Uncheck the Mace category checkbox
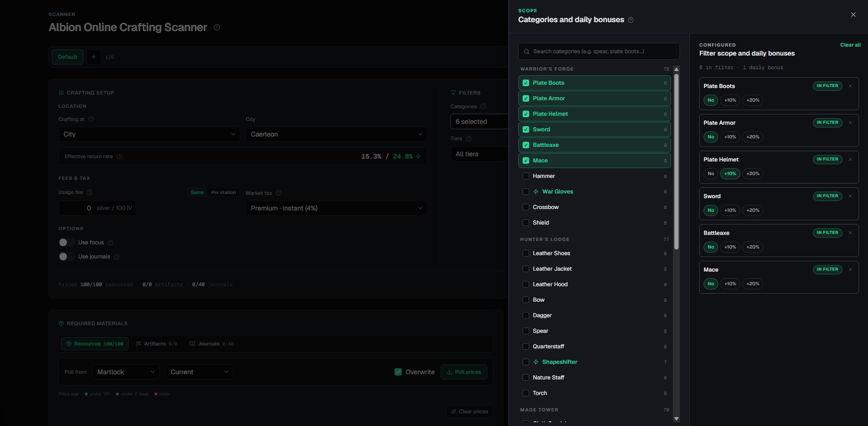Screen dimensions: 868x426 pos(526,161)
